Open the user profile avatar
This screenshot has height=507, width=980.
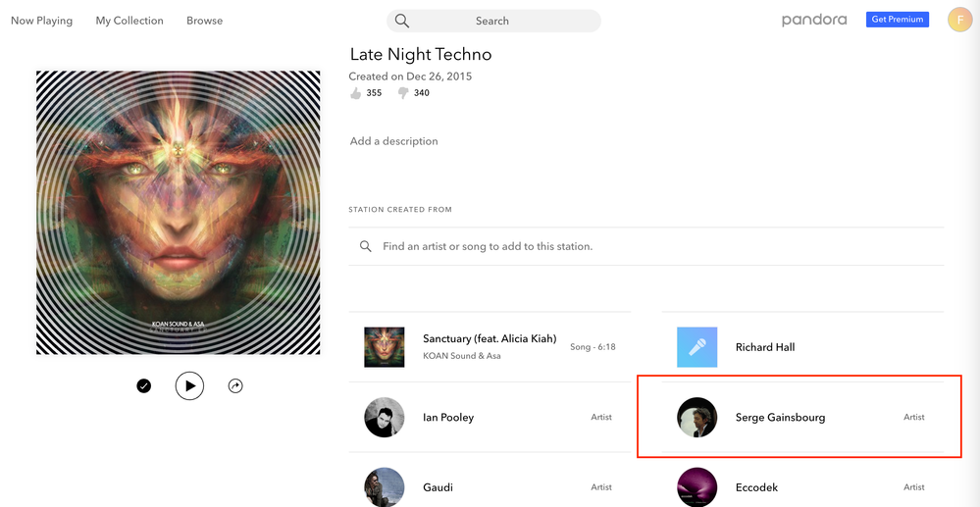959,20
